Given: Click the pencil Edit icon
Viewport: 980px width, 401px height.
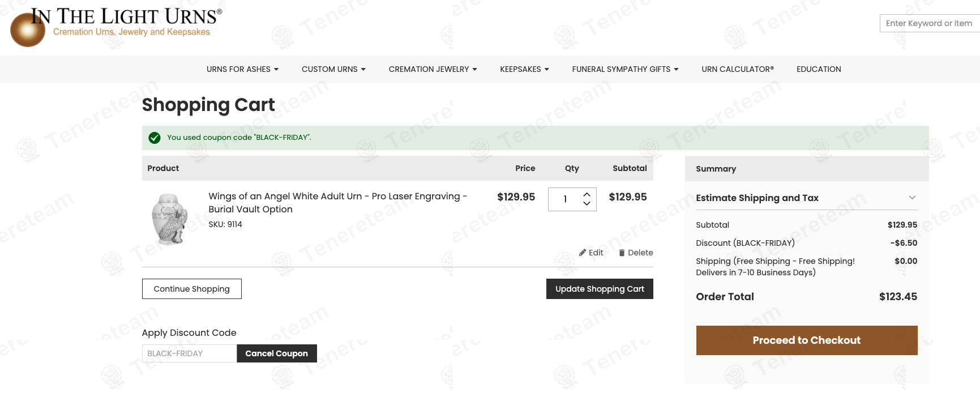Looking at the screenshot, I should coord(582,253).
